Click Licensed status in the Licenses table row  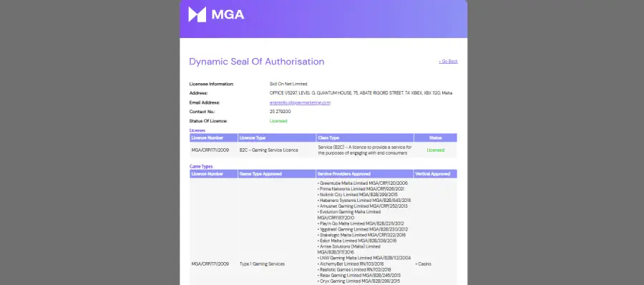point(435,150)
